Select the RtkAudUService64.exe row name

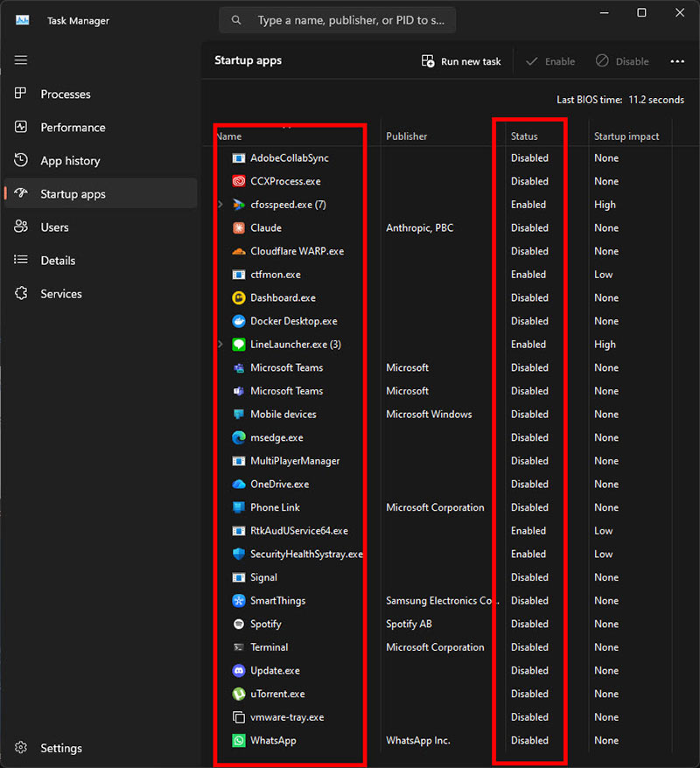(299, 531)
